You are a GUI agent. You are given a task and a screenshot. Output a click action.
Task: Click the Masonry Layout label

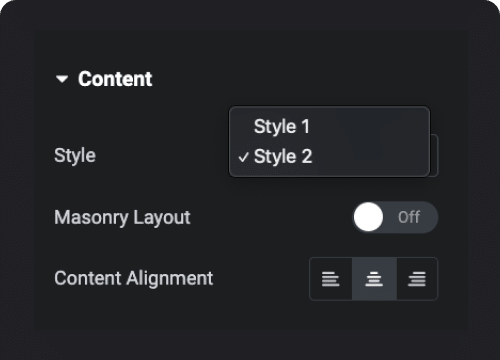122,218
